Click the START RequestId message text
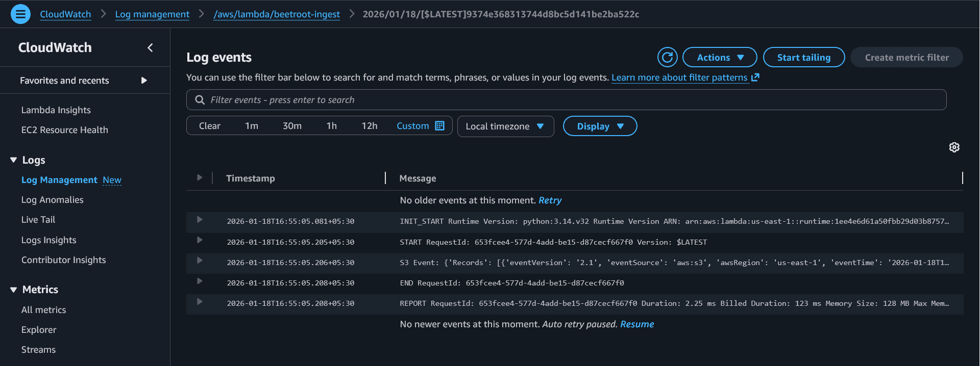Viewport: 980px width, 366px height. 553,242
